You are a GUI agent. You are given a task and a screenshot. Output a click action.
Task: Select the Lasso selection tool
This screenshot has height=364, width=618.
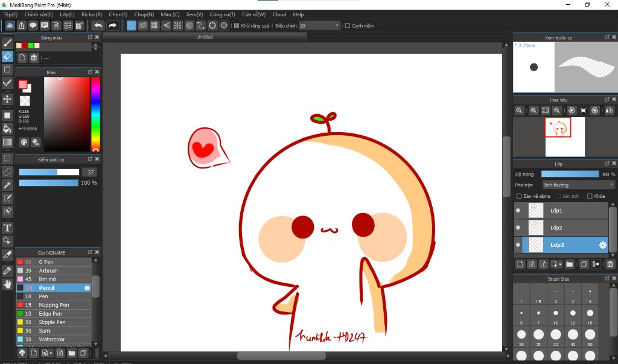click(x=7, y=172)
